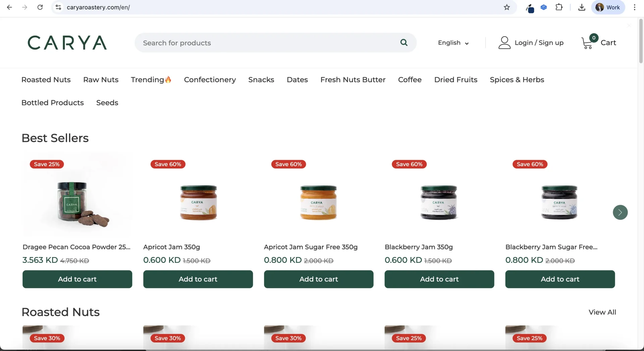Add Apricot Jam 350g to cart
Image resolution: width=644 pixels, height=351 pixels.
[x=198, y=279]
